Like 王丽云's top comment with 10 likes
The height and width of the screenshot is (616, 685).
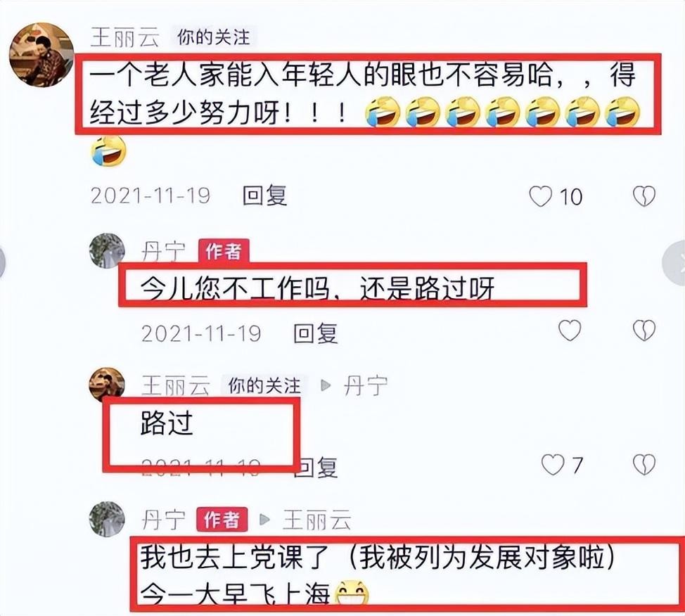(541, 196)
